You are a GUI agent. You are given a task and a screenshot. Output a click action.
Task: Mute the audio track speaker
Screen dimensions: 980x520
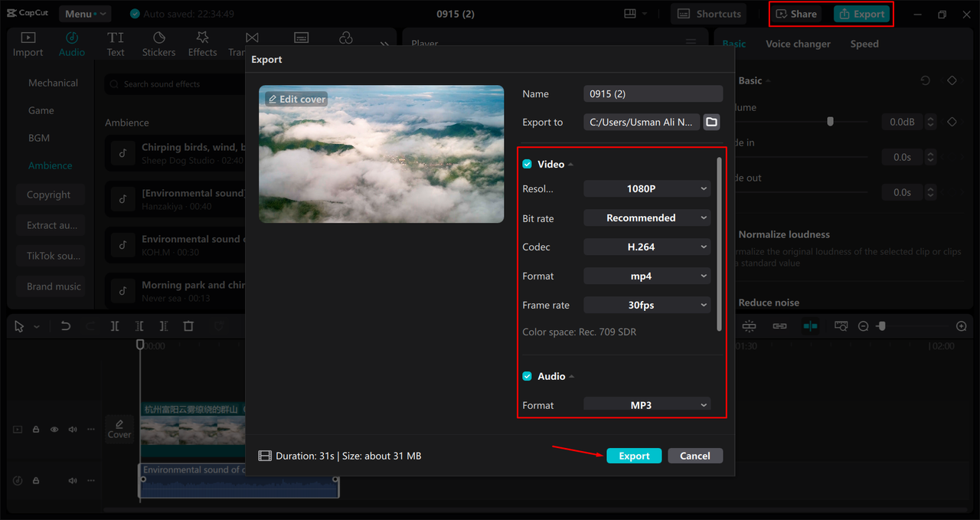coord(73,481)
